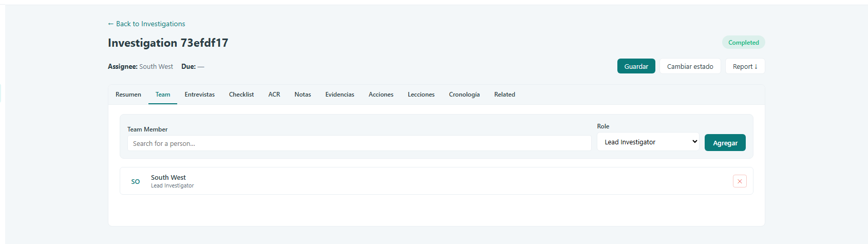
Task: Switch to the Notas tab
Action: (x=303, y=95)
